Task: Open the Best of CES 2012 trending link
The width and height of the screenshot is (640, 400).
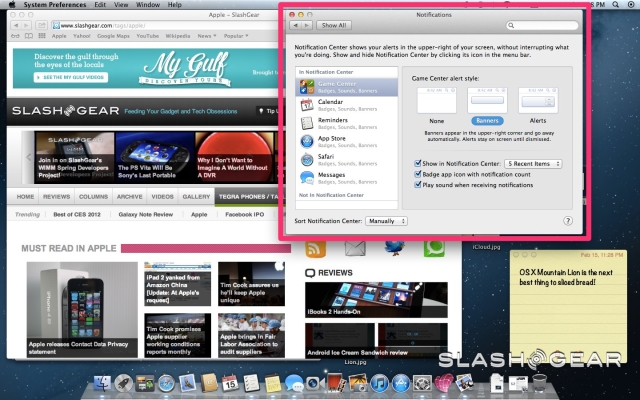Action: 77,214
